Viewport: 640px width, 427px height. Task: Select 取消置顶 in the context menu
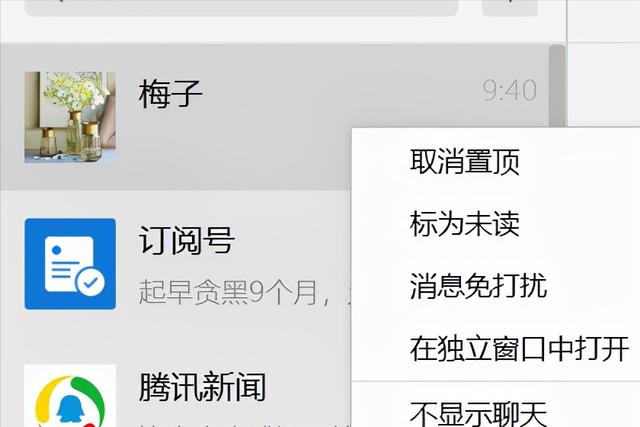[464, 162]
